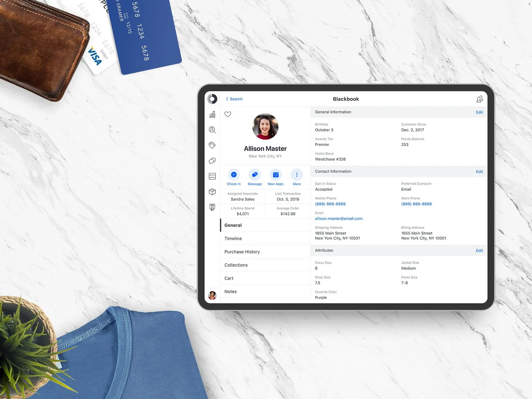Edit the Contact Information section
Screen dimensions: 532x399
point(479,172)
